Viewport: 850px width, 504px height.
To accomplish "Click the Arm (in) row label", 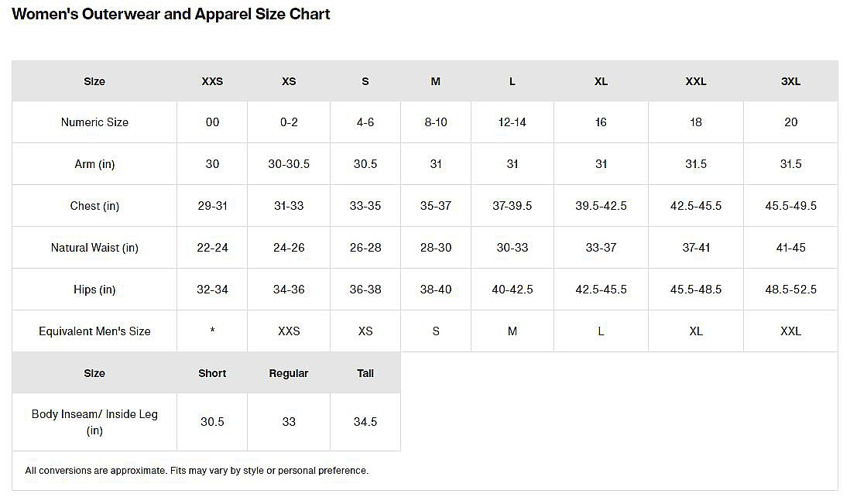I will tap(94, 164).
